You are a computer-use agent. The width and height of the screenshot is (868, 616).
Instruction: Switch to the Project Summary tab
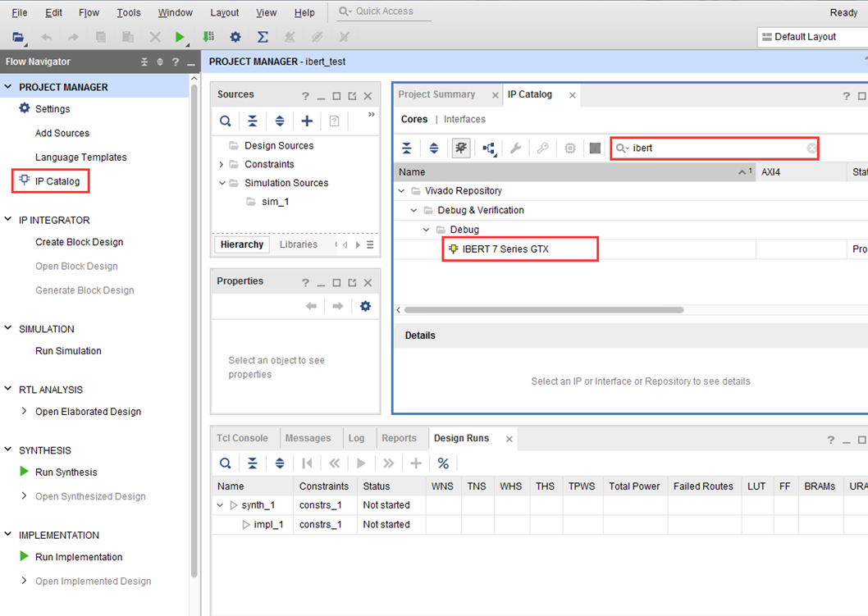pyautogui.click(x=436, y=94)
